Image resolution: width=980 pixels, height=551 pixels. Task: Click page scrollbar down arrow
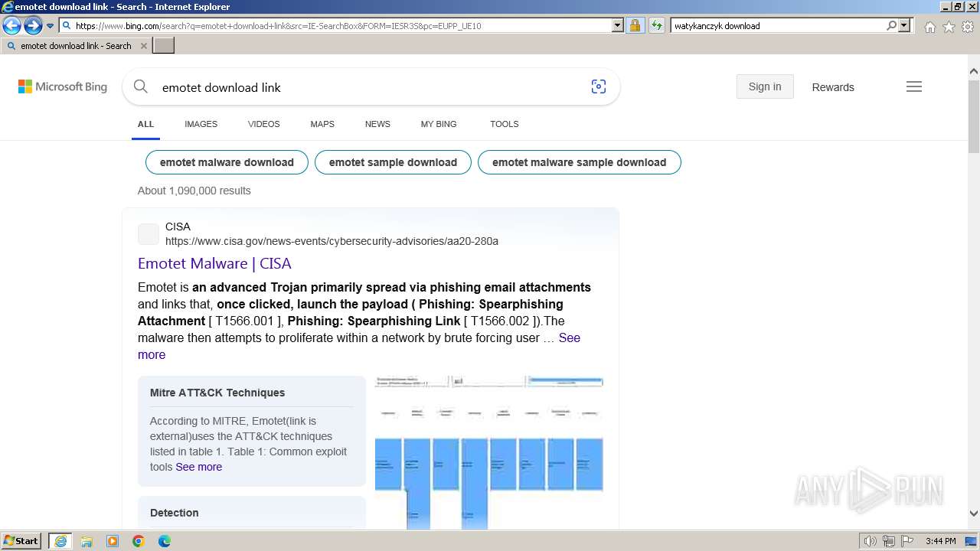click(x=973, y=514)
